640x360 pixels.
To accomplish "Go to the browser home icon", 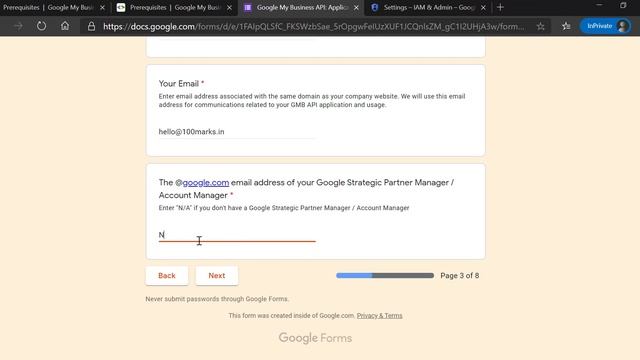I will (65, 26).
